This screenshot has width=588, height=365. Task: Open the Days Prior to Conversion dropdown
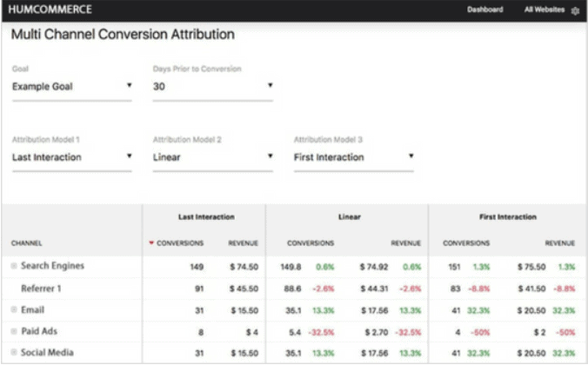click(x=212, y=86)
